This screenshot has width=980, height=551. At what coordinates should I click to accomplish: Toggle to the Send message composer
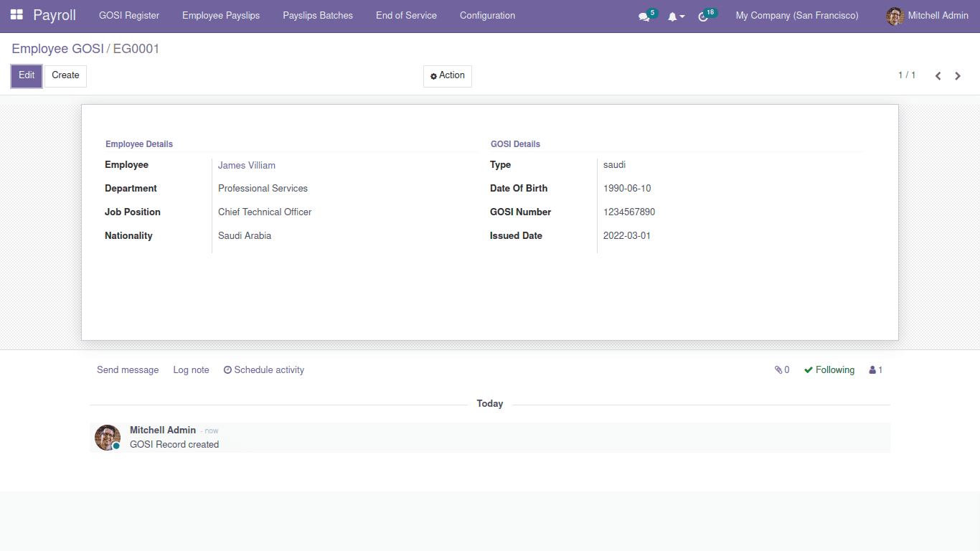coord(128,369)
